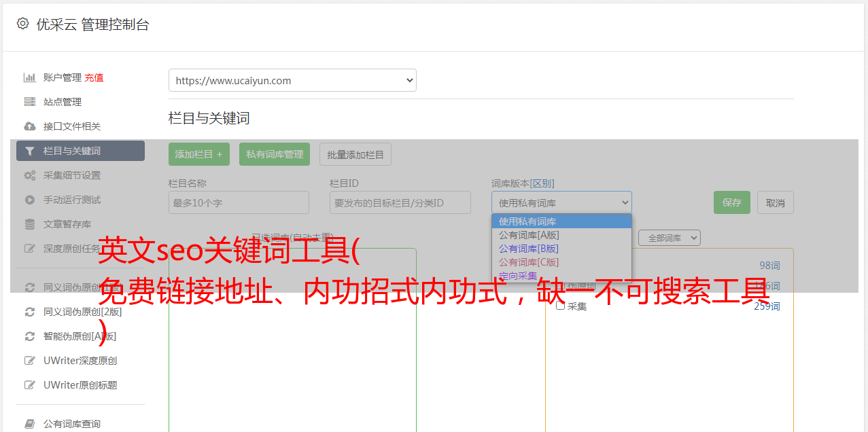Click the 私有词库管理 button
Screen dimensions: 868x432
(x=275, y=154)
